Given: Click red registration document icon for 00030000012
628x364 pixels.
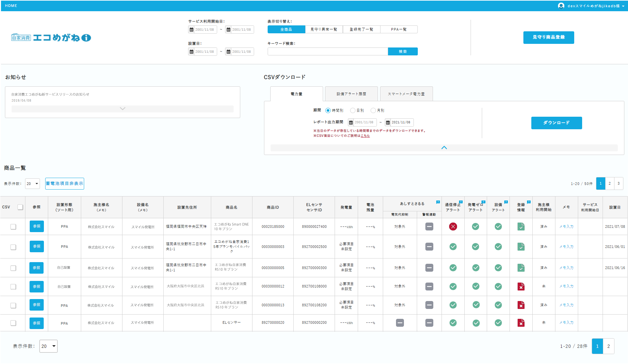Looking at the screenshot, I should point(521,287).
